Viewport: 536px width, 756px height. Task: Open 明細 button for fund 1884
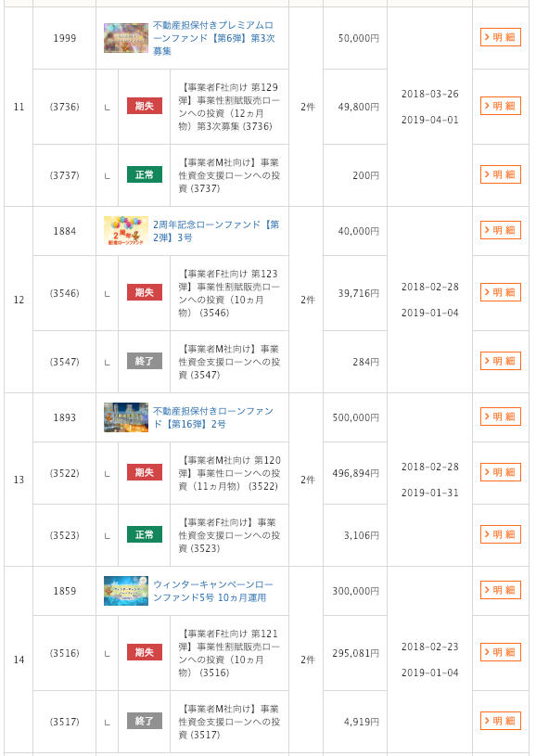[x=501, y=230]
